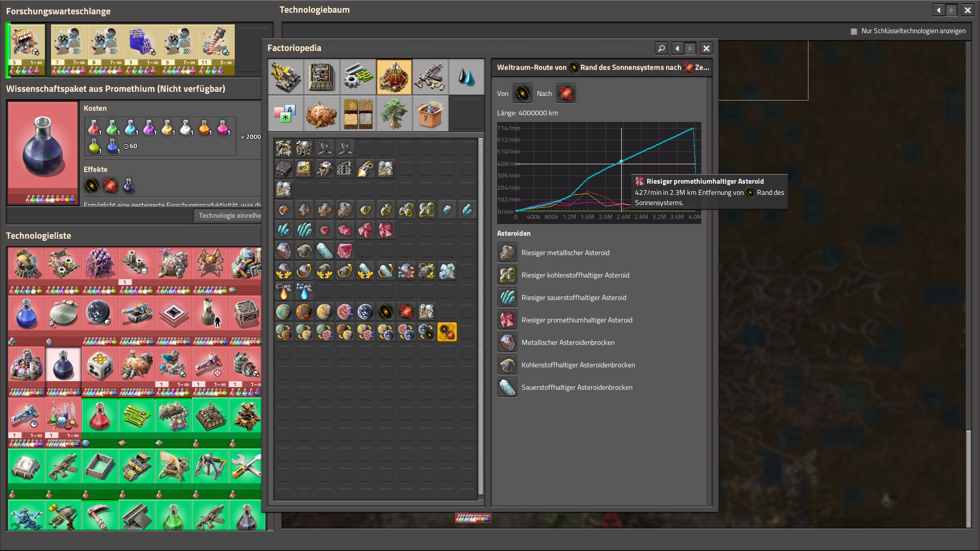The width and height of the screenshot is (980, 551).
Task: Select the huge carbonic asteroid in item grid
Action: point(427,210)
